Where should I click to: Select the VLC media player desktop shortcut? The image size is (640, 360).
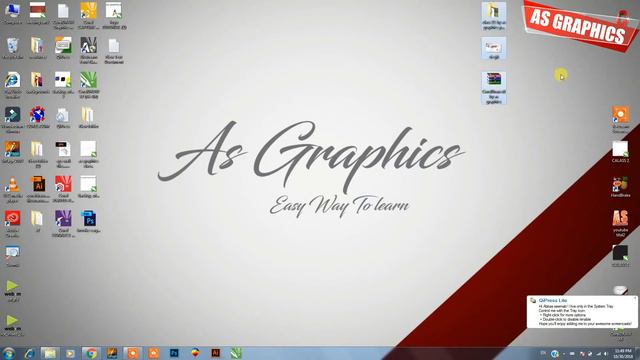click(x=12, y=189)
